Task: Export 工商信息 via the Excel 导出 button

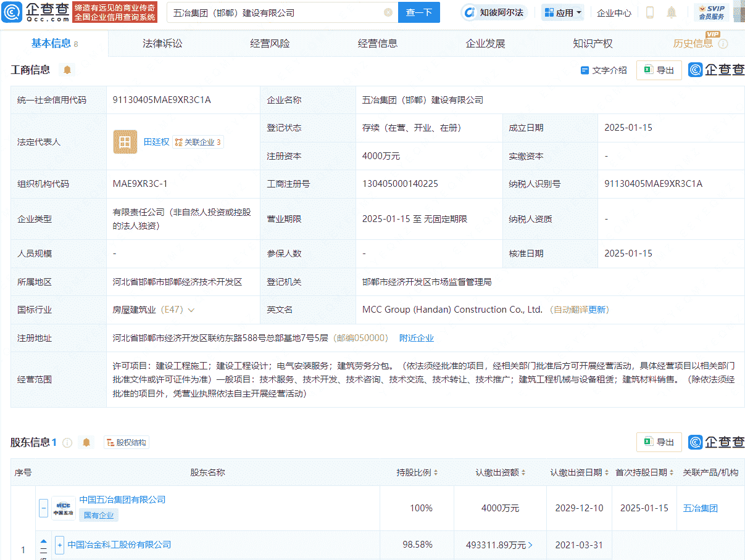Action: pyautogui.click(x=659, y=70)
